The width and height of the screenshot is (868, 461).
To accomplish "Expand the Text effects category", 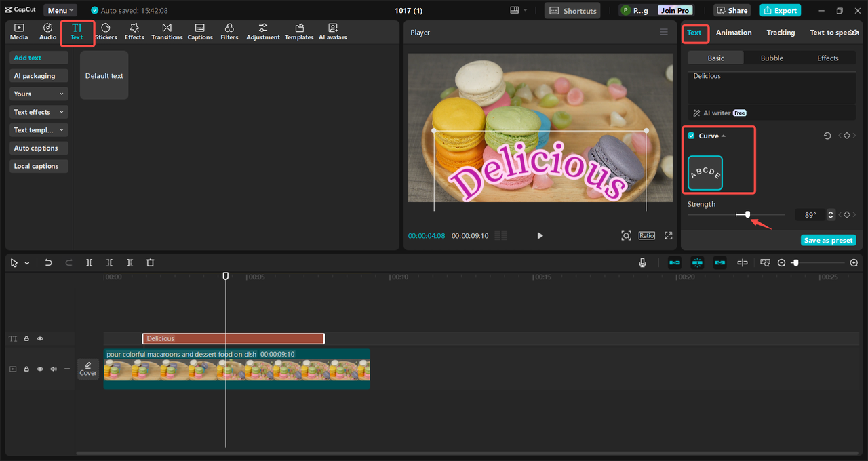I will pos(39,112).
